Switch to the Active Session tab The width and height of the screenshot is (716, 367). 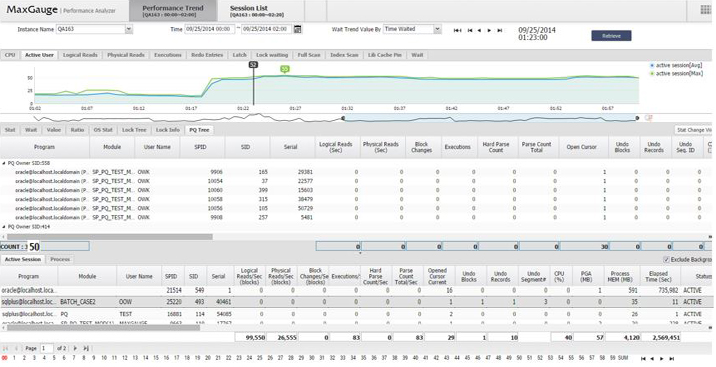pos(23,259)
